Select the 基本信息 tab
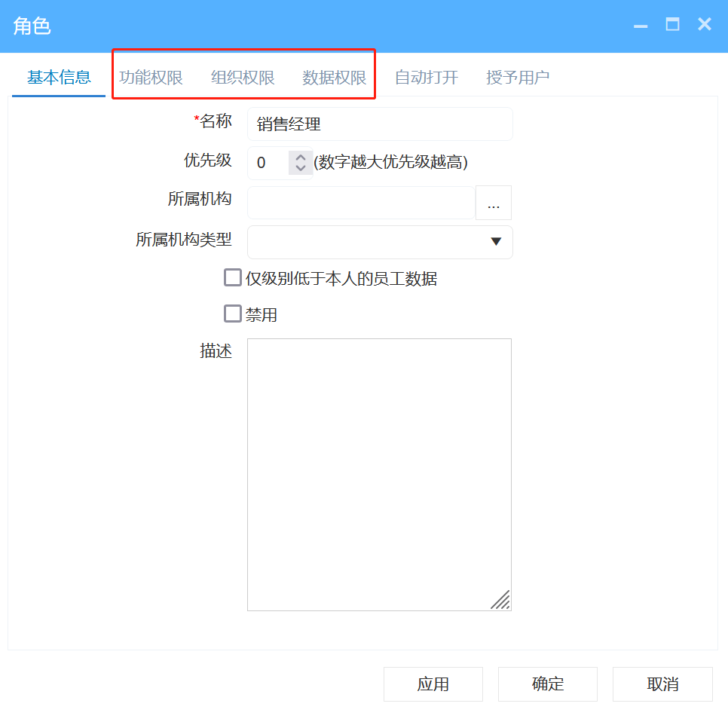Viewport: 728px width, 728px height. pos(58,76)
